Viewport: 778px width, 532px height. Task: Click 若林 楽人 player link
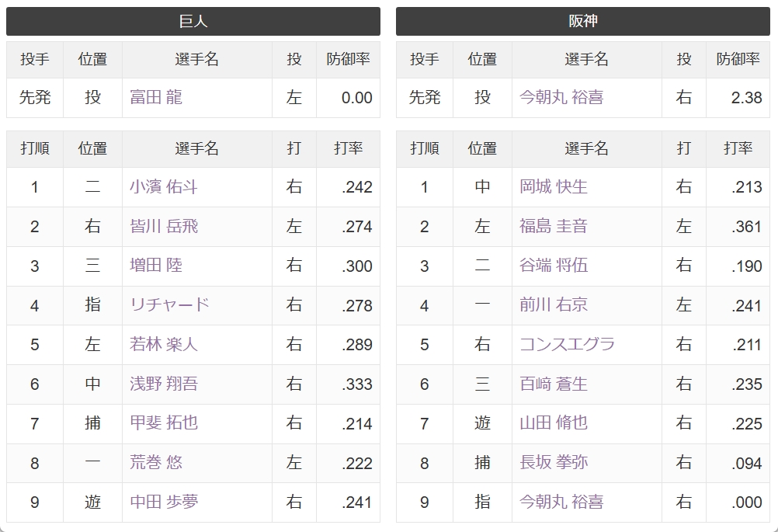(x=164, y=344)
